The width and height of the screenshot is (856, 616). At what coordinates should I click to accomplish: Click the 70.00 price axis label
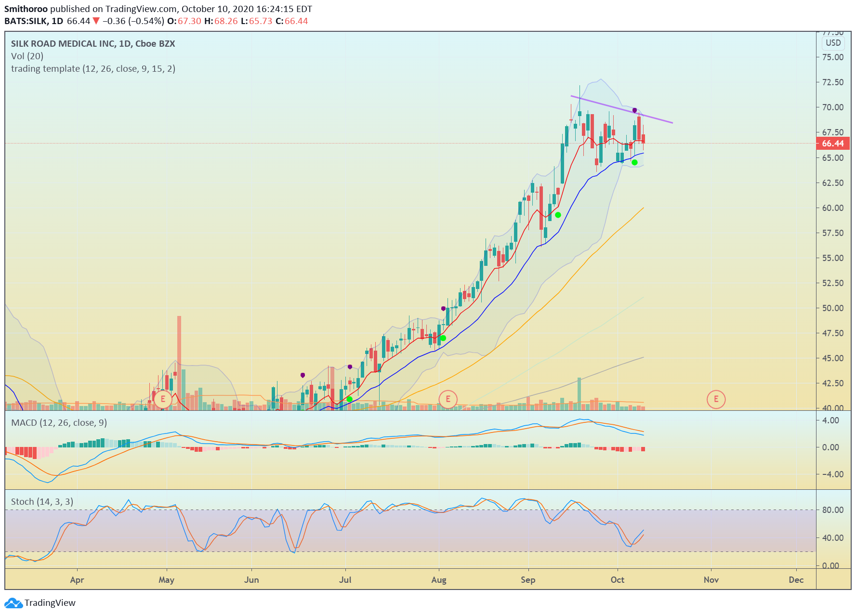click(x=833, y=107)
